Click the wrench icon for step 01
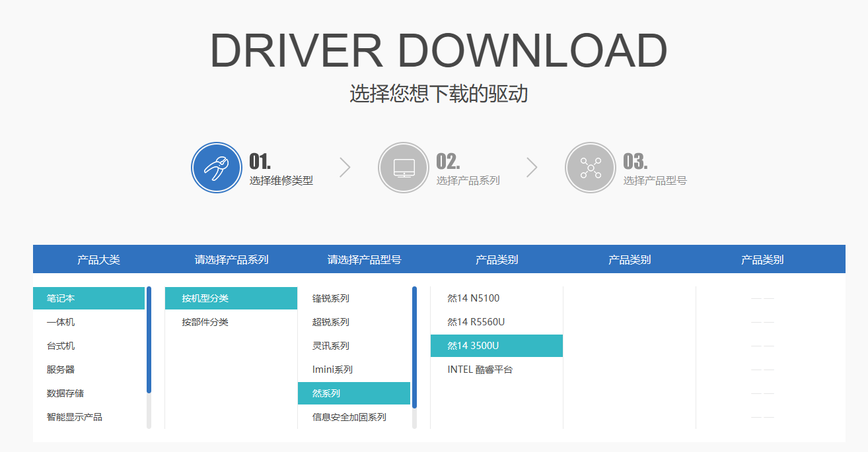Screen dimensions: 868x452 click(216, 168)
